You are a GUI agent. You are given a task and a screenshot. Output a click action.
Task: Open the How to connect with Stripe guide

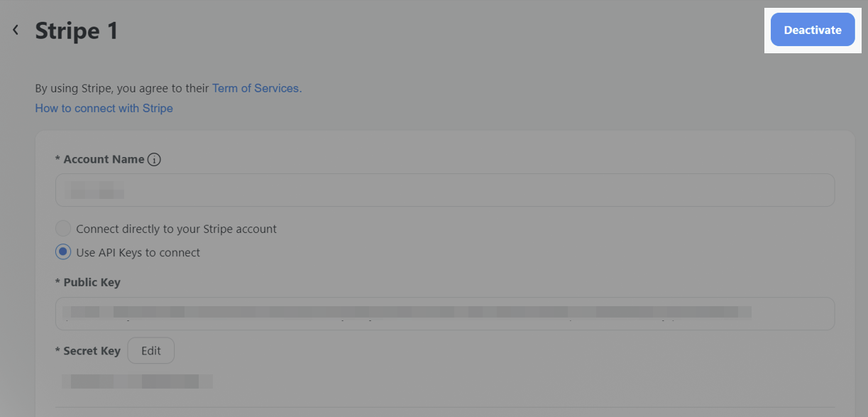pyautogui.click(x=104, y=108)
